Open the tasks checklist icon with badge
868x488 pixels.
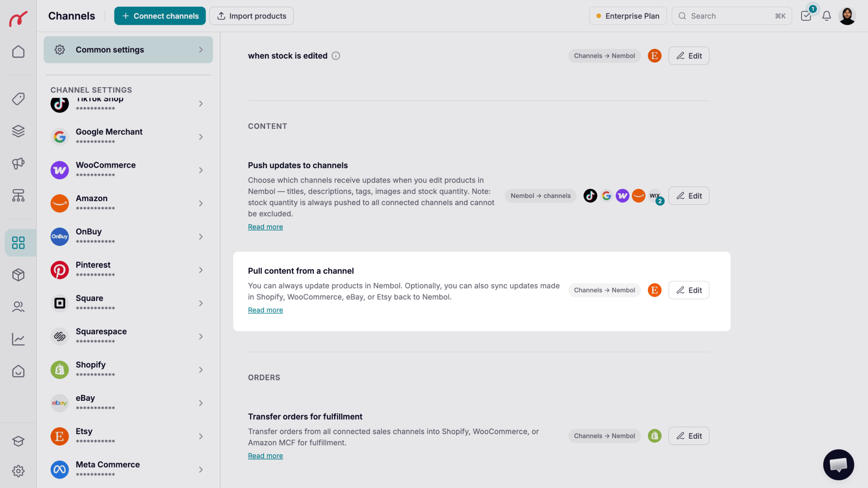tap(806, 16)
